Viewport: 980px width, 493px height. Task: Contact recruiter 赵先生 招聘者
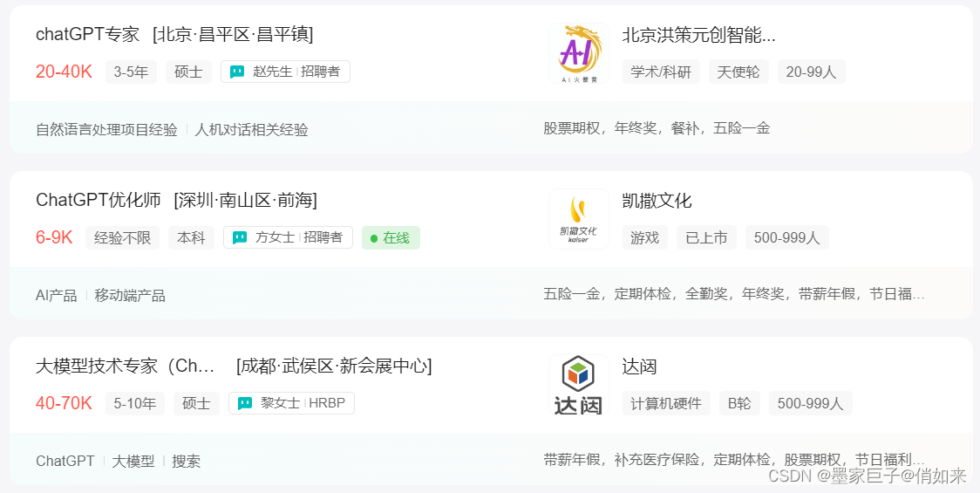(286, 72)
